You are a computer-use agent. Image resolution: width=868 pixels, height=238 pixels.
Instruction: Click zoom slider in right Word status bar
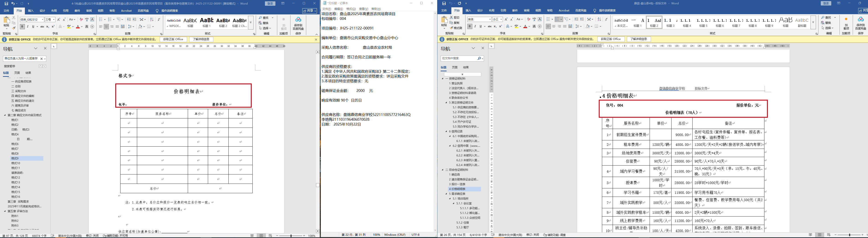pyautogui.click(x=850, y=235)
